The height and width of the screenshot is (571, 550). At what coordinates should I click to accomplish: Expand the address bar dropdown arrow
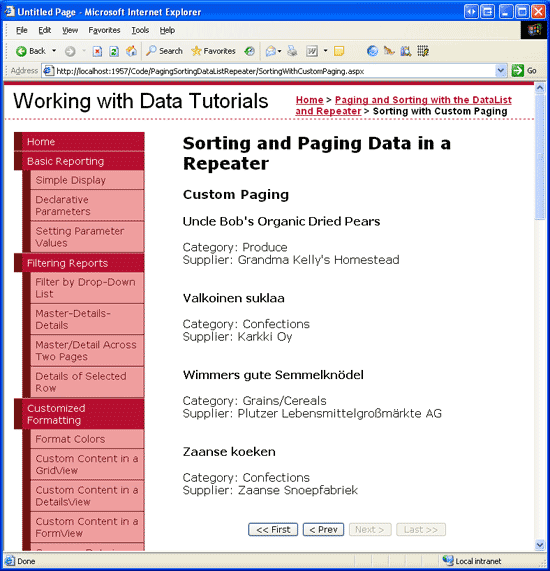pyautogui.click(x=501, y=71)
